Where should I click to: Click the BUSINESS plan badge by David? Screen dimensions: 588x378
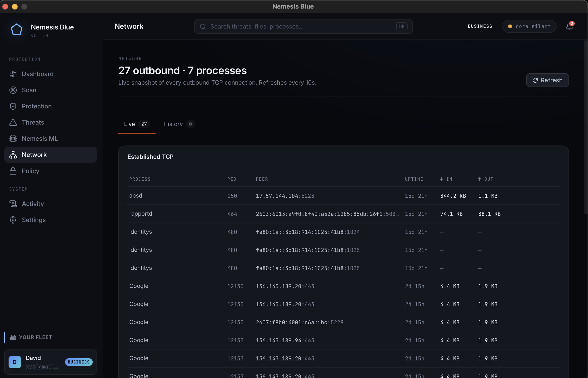coord(79,362)
